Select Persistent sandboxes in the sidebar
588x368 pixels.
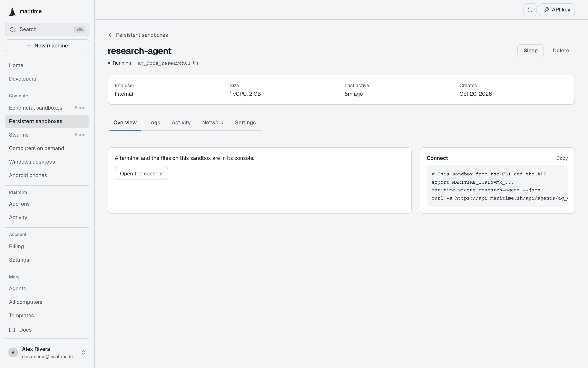47,121
